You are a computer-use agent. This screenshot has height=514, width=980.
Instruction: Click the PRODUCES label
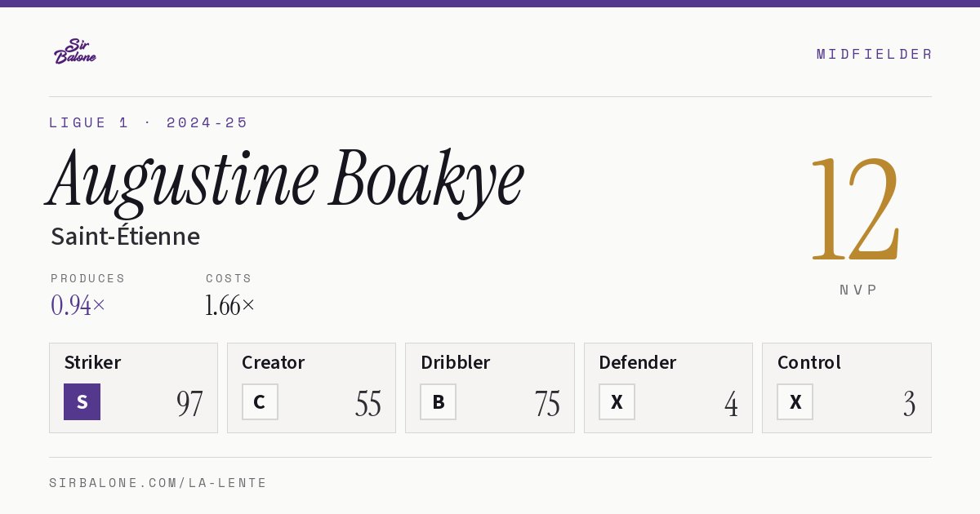click(x=87, y=278)
